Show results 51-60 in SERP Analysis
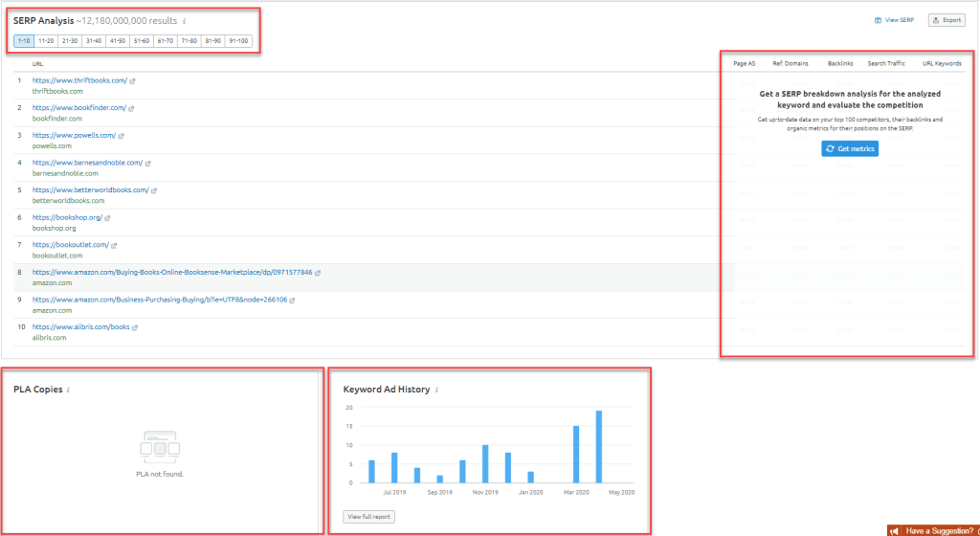 point(142,41)
